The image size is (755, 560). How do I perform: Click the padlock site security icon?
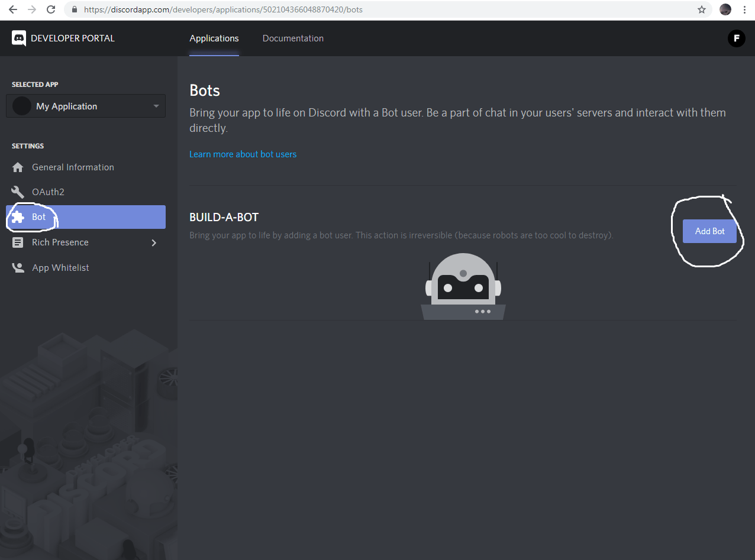click(x=75, y=9)
